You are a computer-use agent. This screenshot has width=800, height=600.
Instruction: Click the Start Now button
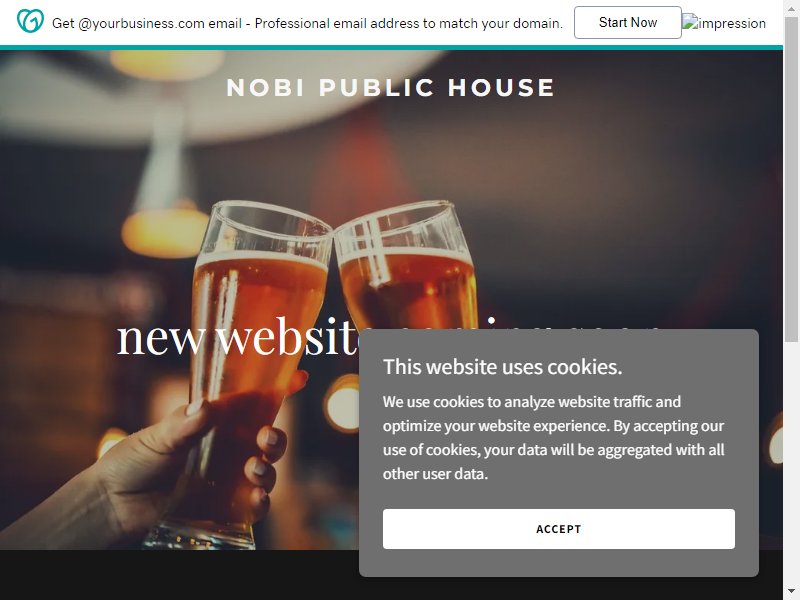click(628, 22)
